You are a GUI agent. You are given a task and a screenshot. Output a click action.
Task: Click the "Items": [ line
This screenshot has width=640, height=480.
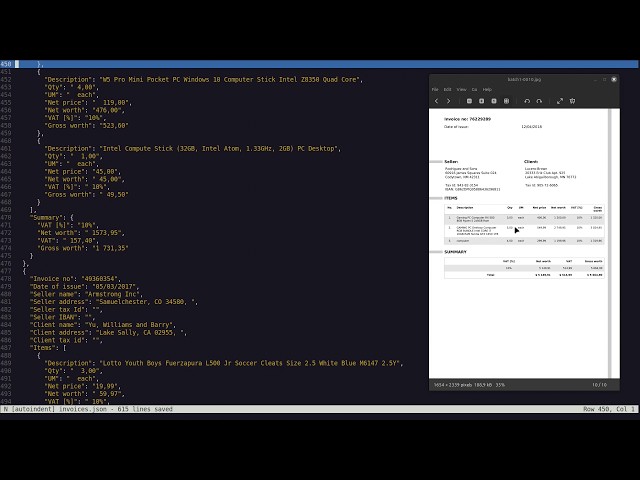48,348
